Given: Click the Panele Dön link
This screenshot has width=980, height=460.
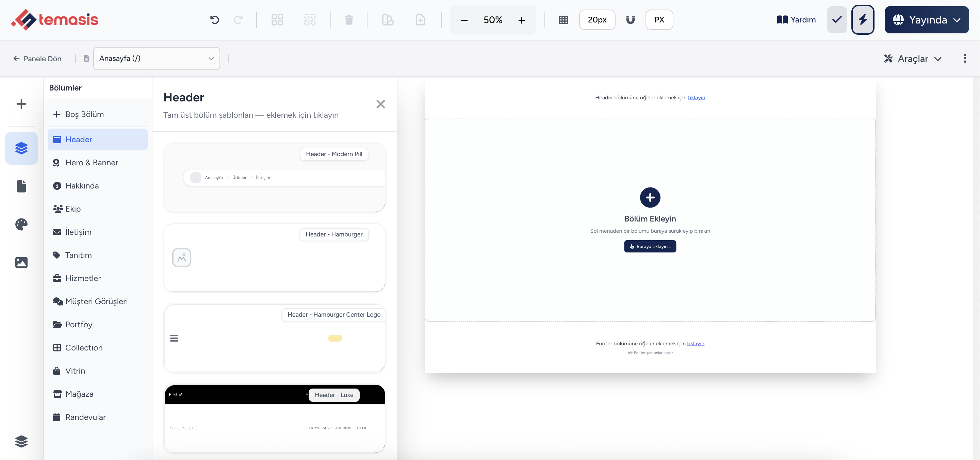Looking at the screenshot, I should coord(37,59).
